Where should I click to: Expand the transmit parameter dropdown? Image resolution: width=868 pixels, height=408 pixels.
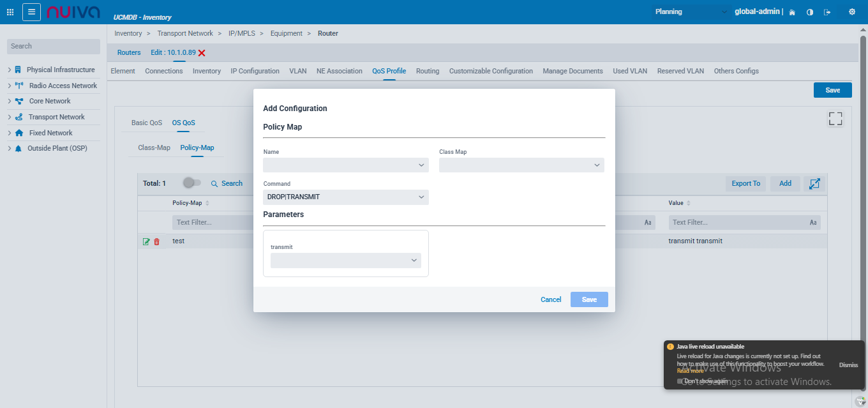(345, 261)
